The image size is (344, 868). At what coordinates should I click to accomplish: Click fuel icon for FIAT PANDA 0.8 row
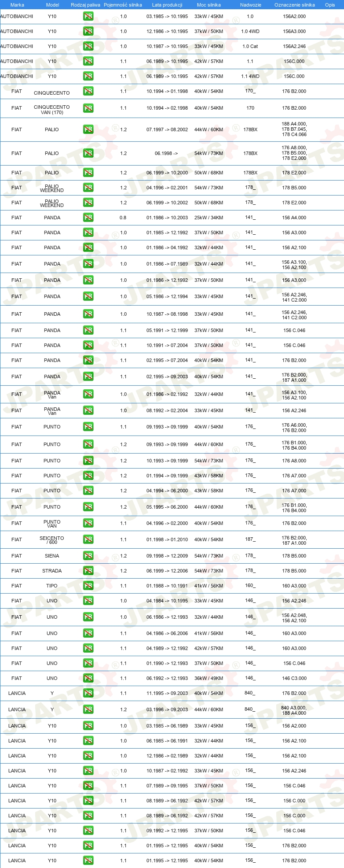point(88,218)
